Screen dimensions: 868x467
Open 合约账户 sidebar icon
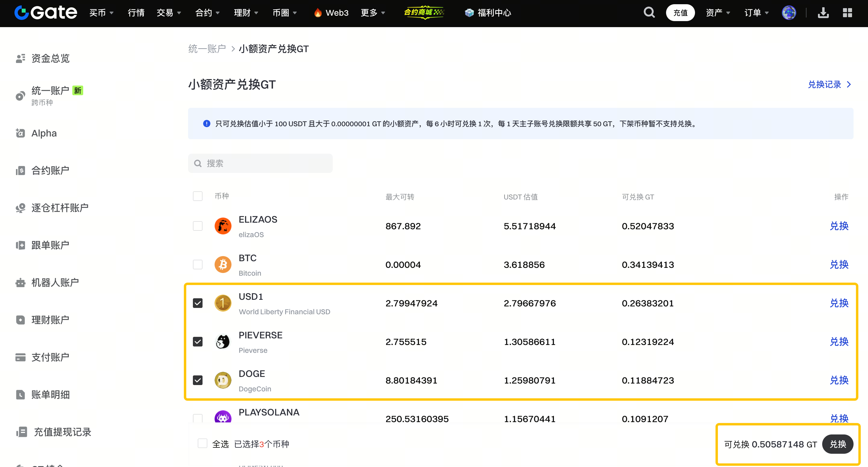(20, 171)
